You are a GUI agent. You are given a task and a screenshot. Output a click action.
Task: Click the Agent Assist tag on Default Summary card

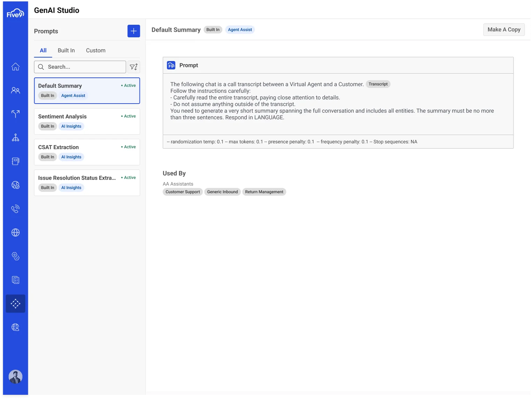tap(73, 96)
